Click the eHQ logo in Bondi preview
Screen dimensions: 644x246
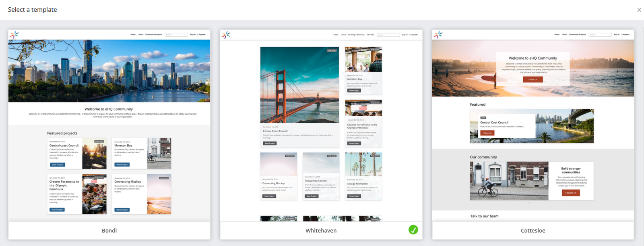pyautogui.click(x=14, y=35)
